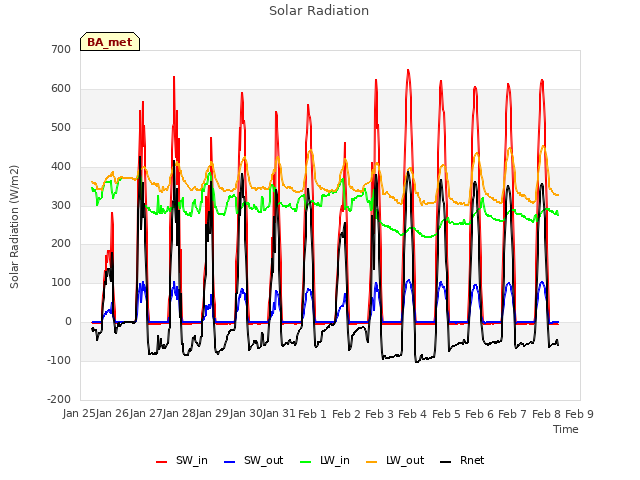Toggle LW_out series in legend
This screenshot has height=480, width=640.
tap(395, 461)
